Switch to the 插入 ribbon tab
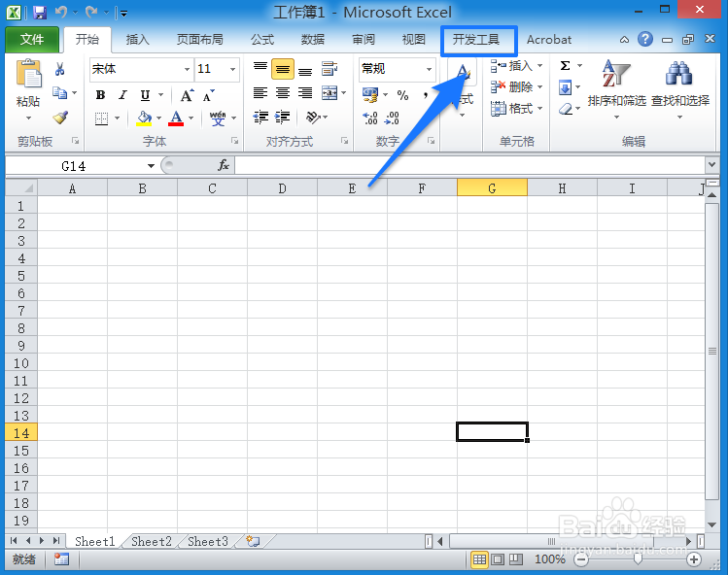The image size is (728, 575). [137, 40]
